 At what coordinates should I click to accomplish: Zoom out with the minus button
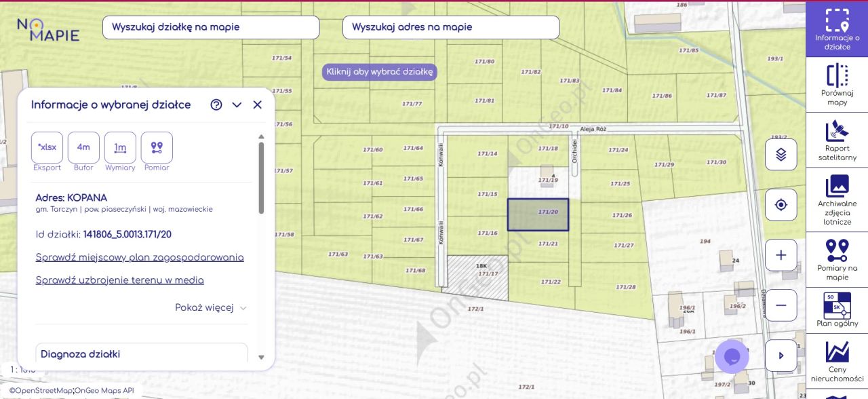[781, 305]
